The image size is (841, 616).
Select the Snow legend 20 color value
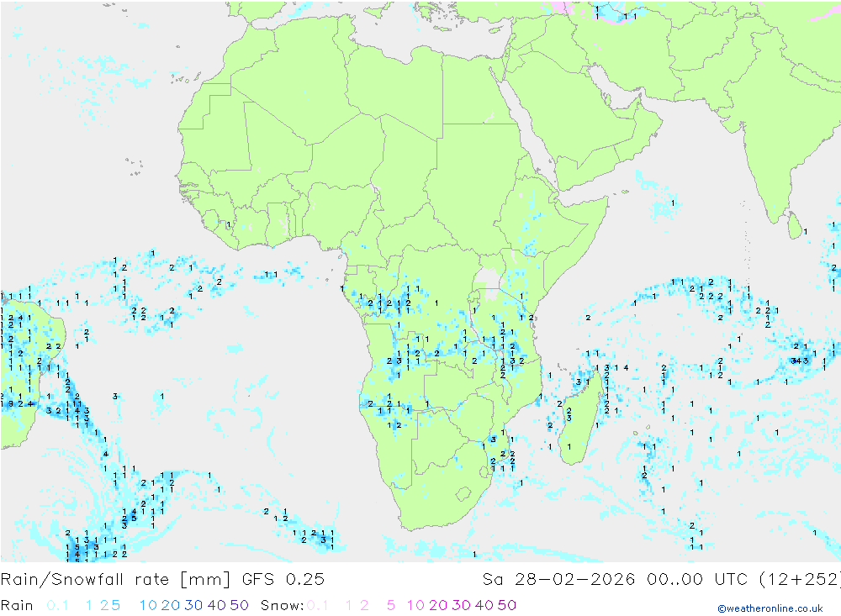[x=438, y=605]
